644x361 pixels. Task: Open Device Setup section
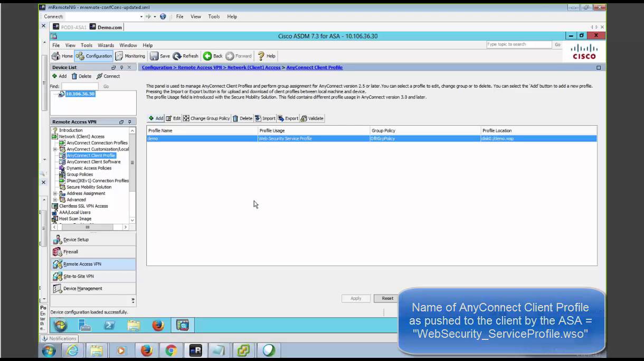click(93, 240)
